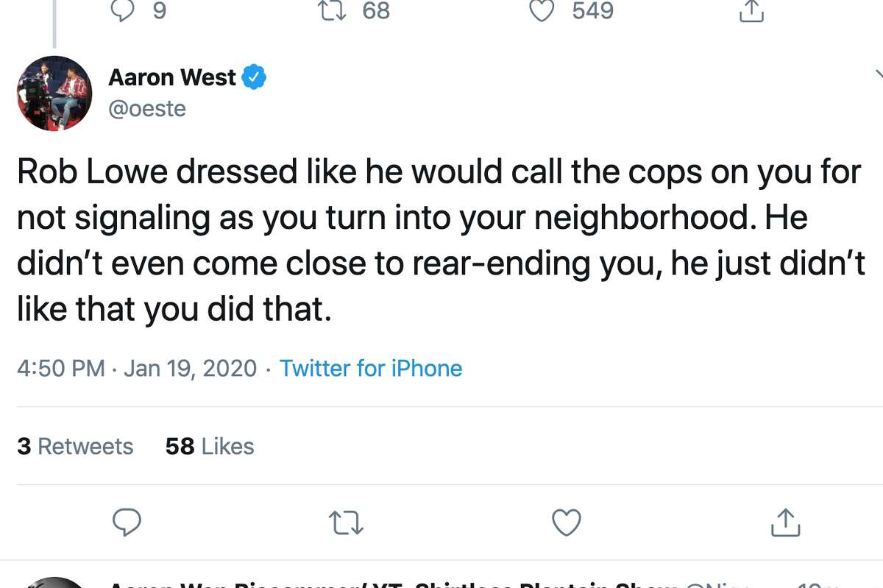Open the @oeste handle link
This screenshot has height=588, width=883.
point(147,109)
